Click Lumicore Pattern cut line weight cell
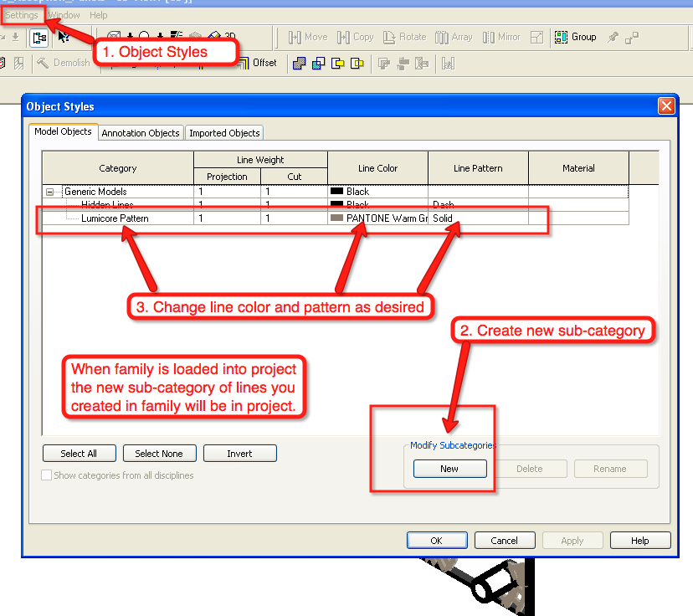The width and height of the screenshot is (693, 616). 295,218
